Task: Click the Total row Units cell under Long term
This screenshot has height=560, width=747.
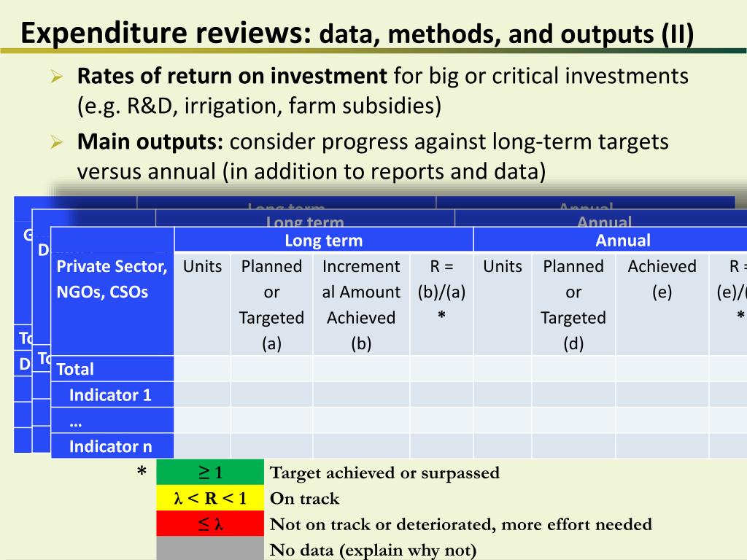Action: coord(203,368)
